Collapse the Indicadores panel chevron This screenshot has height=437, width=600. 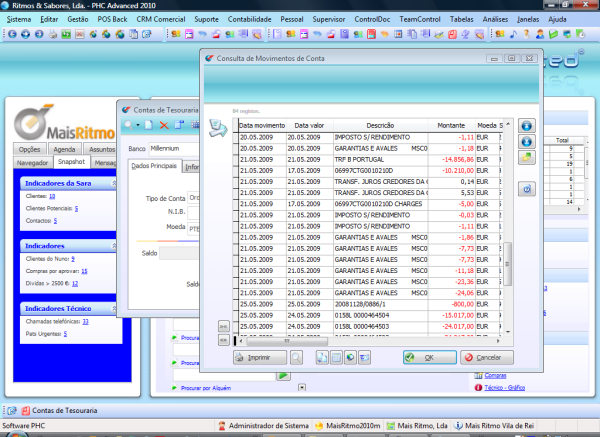[x=114, y=246]
